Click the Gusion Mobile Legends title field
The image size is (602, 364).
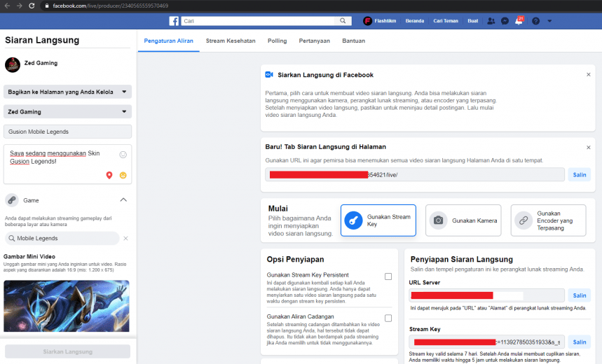tap(67, 132)
